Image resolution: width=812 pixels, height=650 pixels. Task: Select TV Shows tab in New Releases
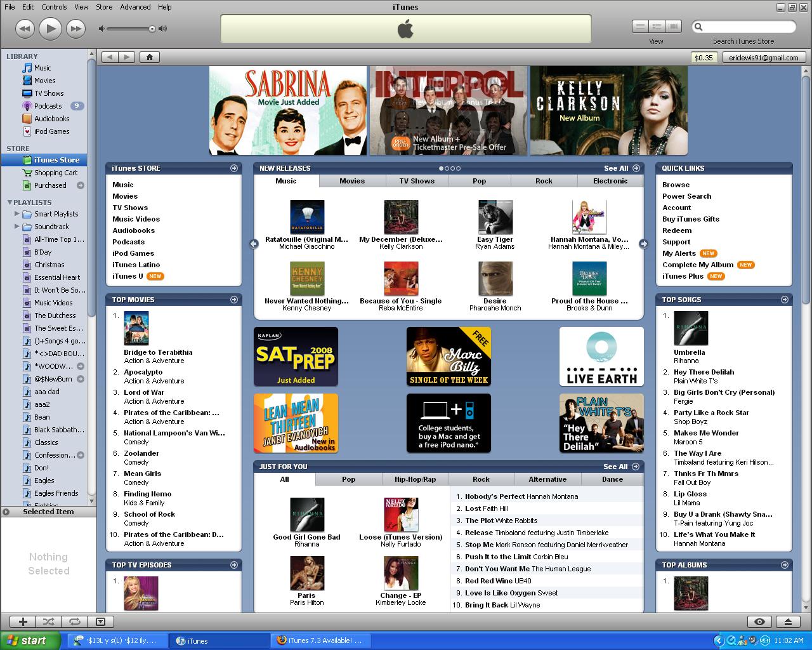(417, 181)
